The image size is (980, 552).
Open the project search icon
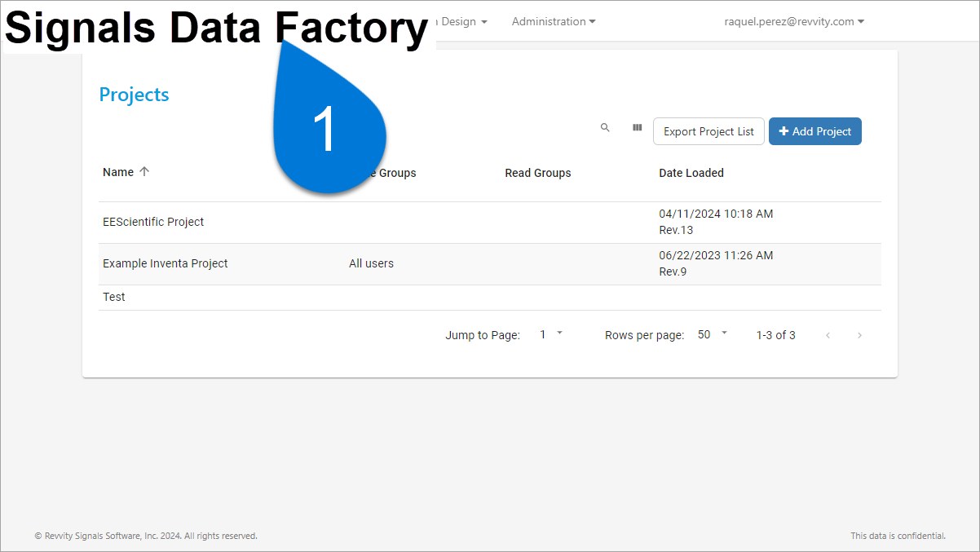click(x=605, y=128)
